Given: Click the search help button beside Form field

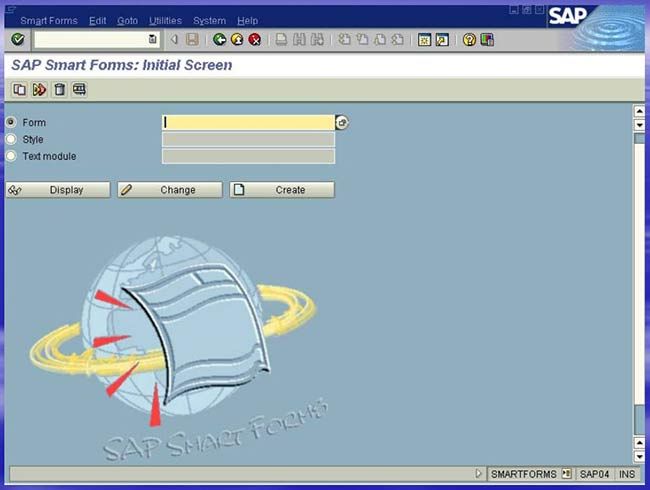Looking at the screenshot, I should 342,122.
